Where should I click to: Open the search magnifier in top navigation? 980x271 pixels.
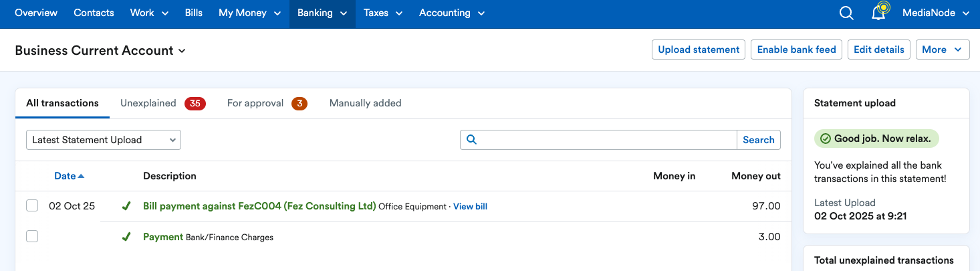(x=846, y=13)
